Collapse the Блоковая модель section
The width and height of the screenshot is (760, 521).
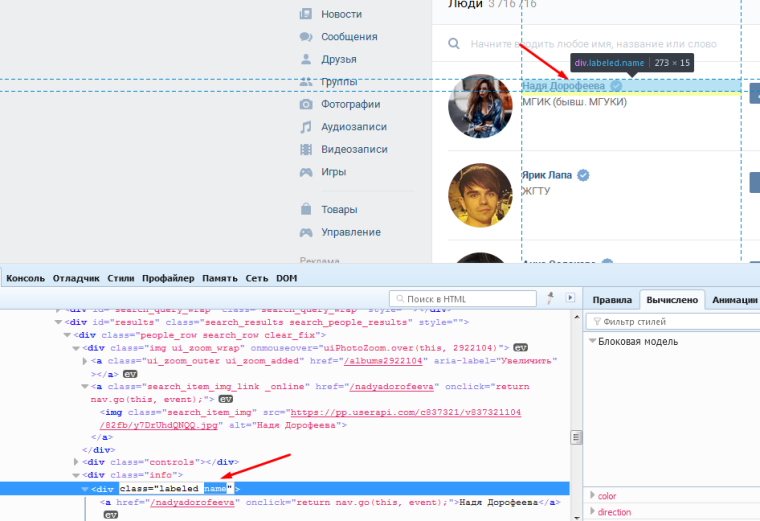pyautogui.click(x=592, y=342)
